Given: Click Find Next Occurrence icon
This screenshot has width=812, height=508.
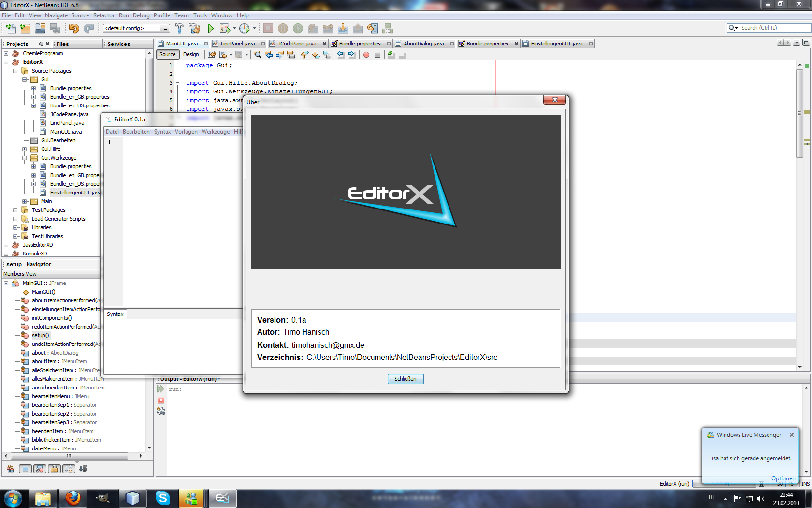Looking at the screenshot, I should (x=280, y=55).
